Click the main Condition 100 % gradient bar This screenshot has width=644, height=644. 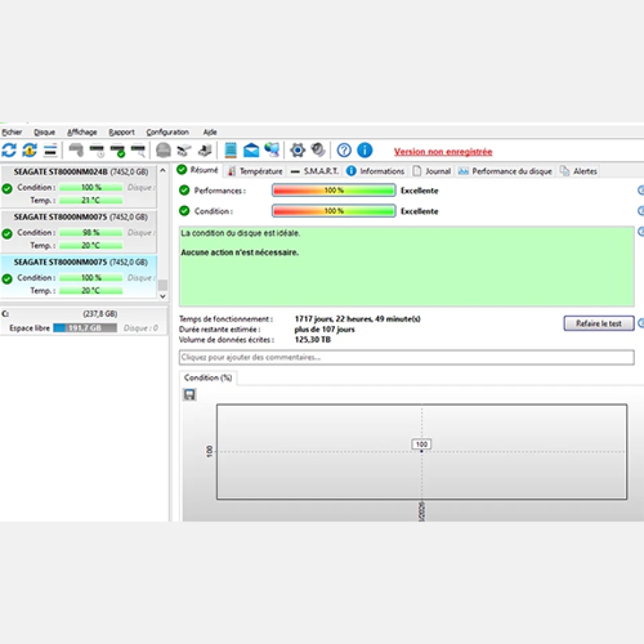tap(333, 211)
